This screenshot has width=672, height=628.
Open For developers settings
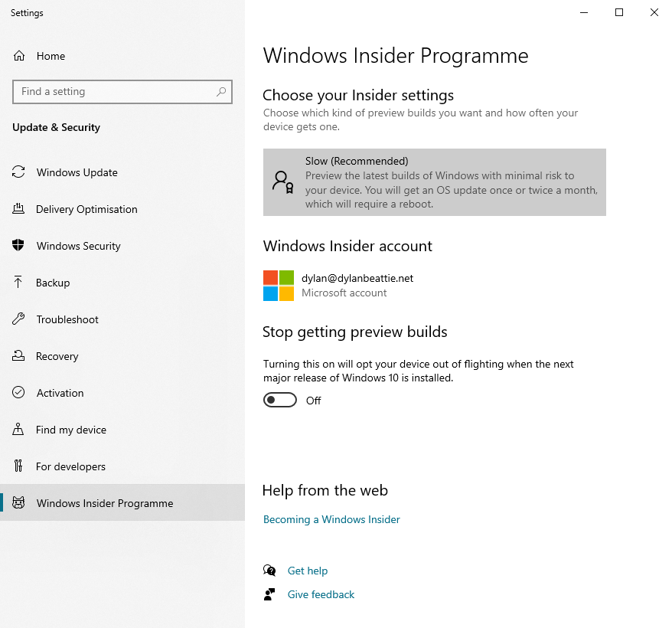[x=122, y=466]
